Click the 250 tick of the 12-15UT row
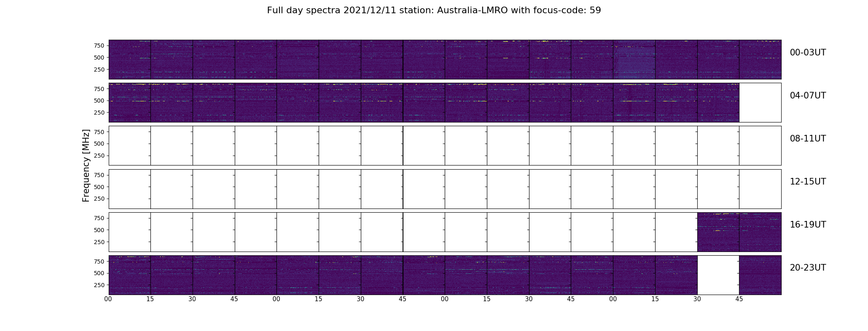868x331 pixels. coord(99,199)
